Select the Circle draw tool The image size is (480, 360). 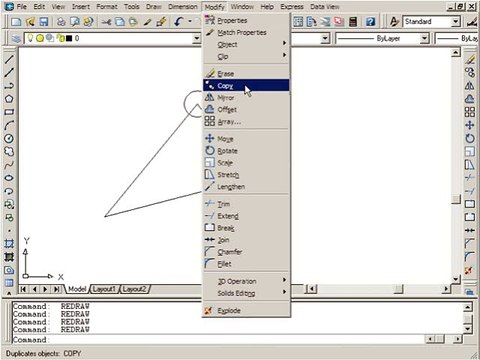click(9, 138)
